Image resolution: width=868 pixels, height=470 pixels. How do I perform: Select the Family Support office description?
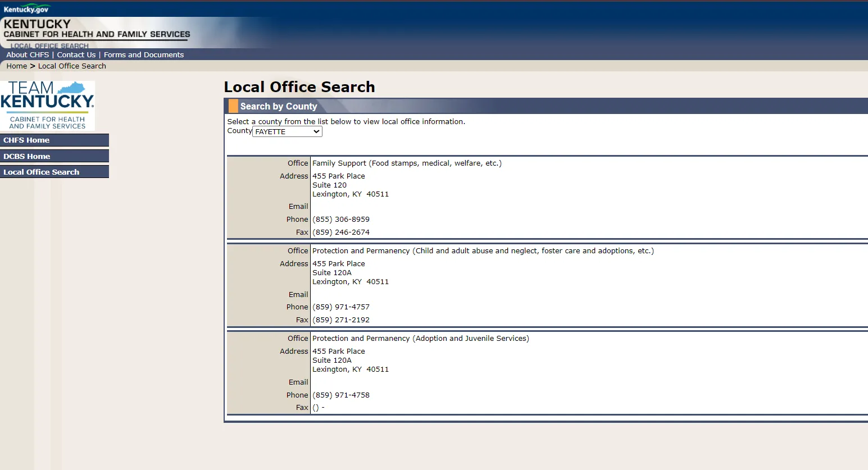pos(407,163)
